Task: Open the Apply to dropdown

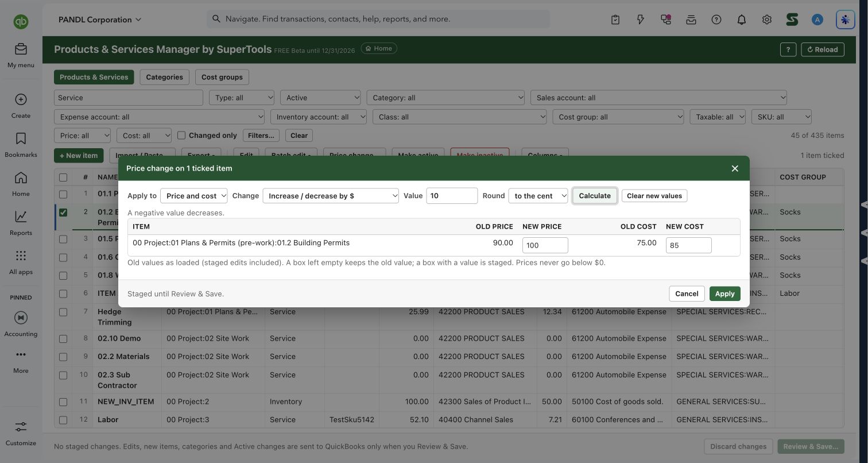Action: (194, 196)
